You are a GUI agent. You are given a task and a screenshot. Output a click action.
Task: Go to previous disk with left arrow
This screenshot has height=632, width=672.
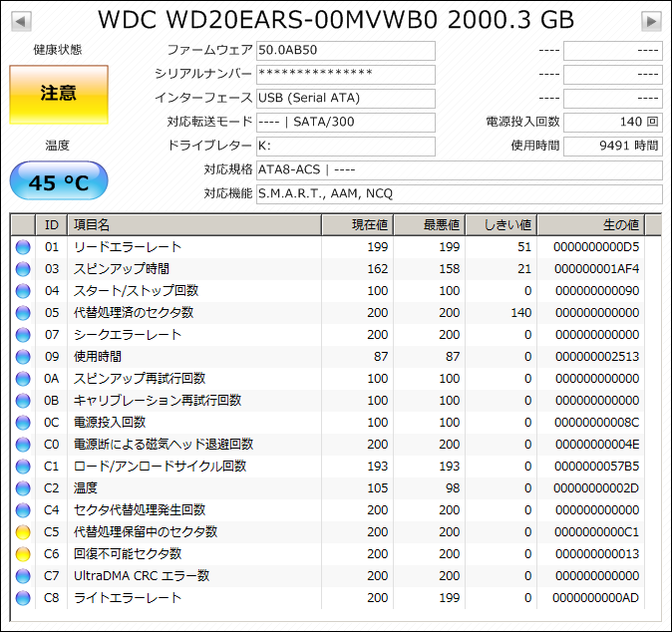coord(21,21)
